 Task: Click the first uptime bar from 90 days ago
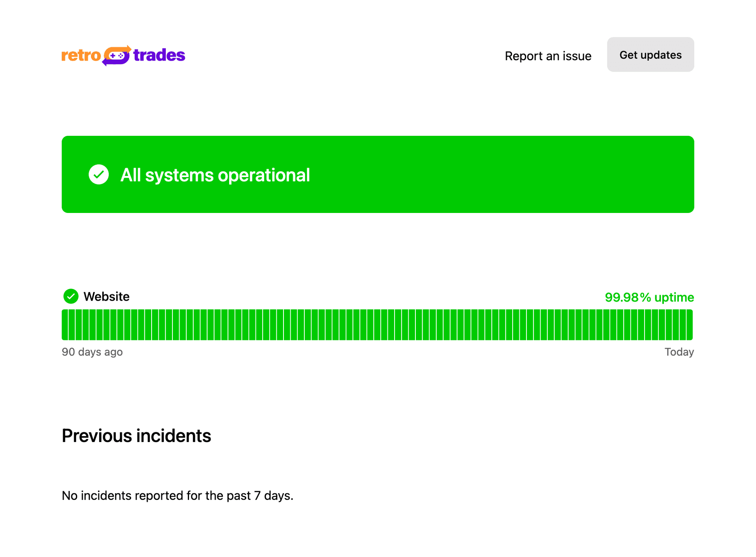point(65,325)
